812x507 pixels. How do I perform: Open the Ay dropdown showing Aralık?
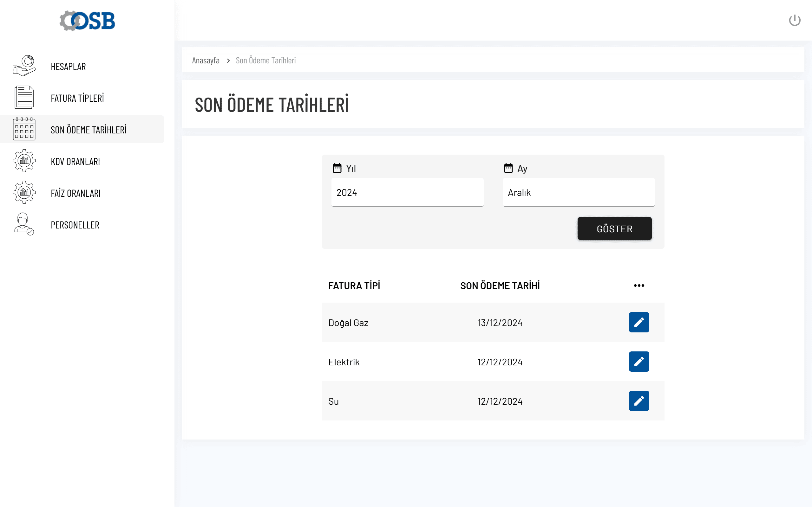click(578, 192)
